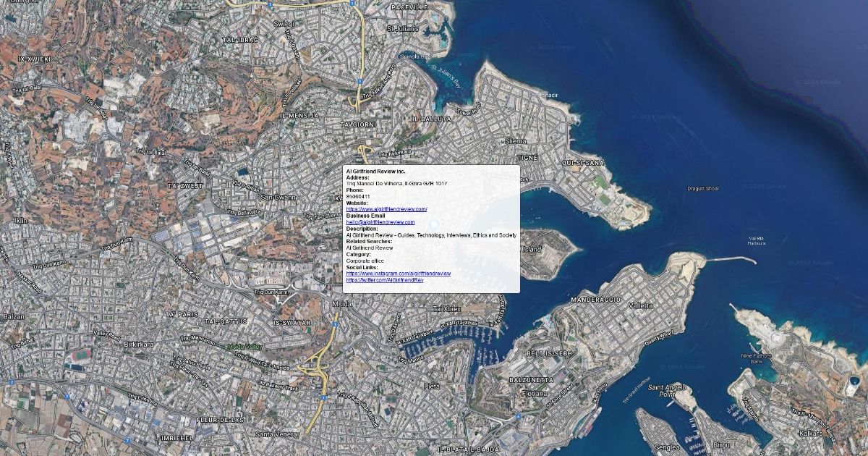
Task: Click the St Julian's place label
Action: (402, 29)
